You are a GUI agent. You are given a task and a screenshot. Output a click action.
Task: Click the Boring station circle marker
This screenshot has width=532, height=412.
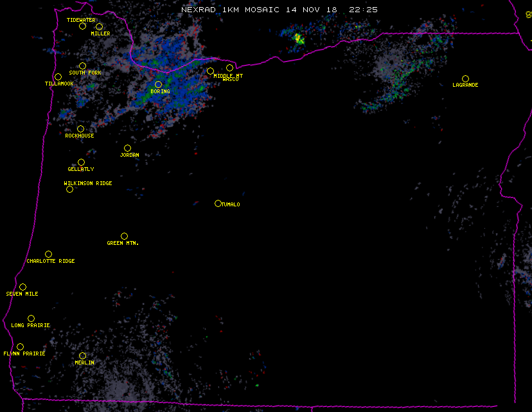(158, 85)
